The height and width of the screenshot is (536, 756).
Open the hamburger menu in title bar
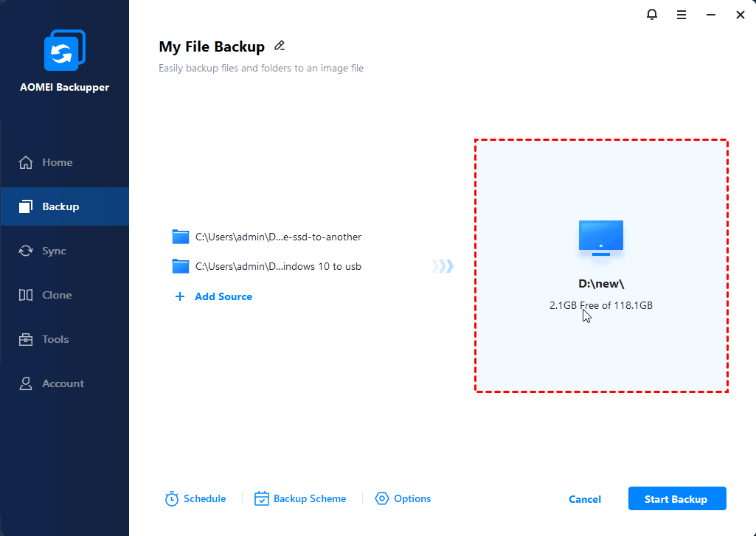[682, 15]
